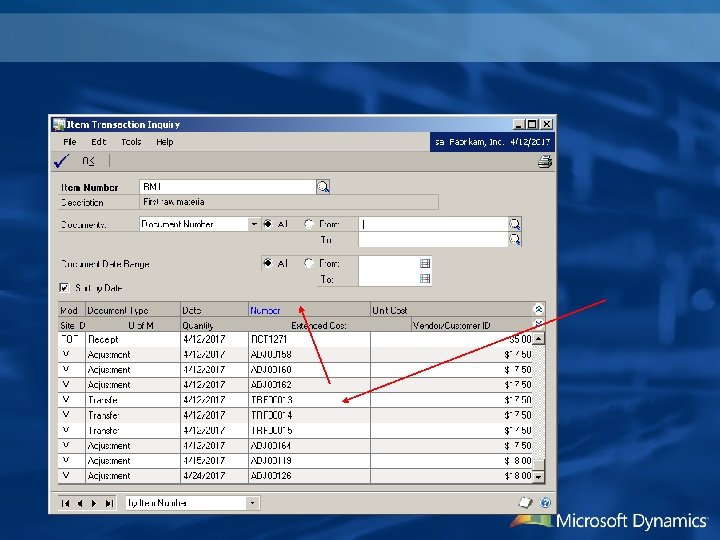The width and height of the screenshot is (720, 540).
Task: Print the inquiry with the printer icon
Action: [x=545, y=162]
